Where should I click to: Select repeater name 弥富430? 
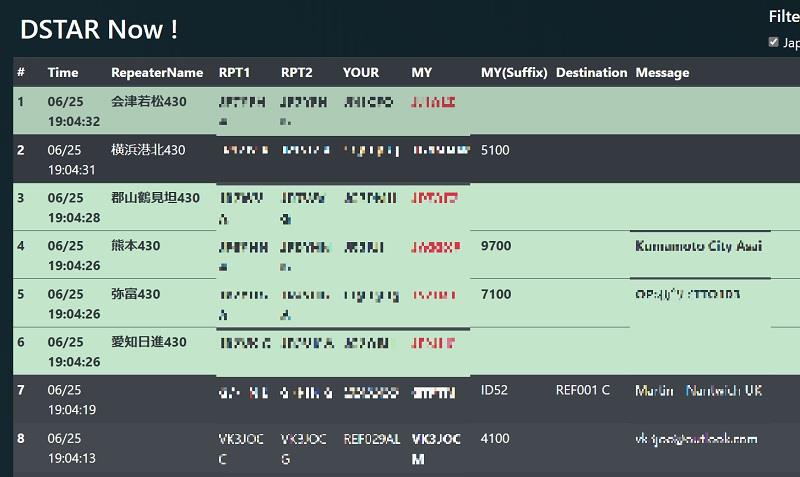coord(135,294)
